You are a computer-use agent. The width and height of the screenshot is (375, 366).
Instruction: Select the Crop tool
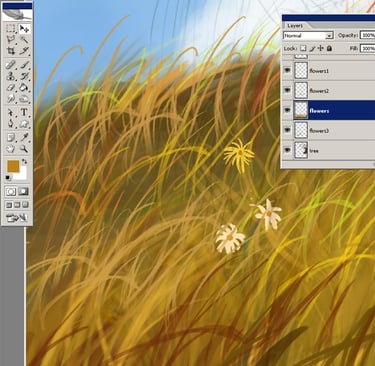click(x=11, y=51)
